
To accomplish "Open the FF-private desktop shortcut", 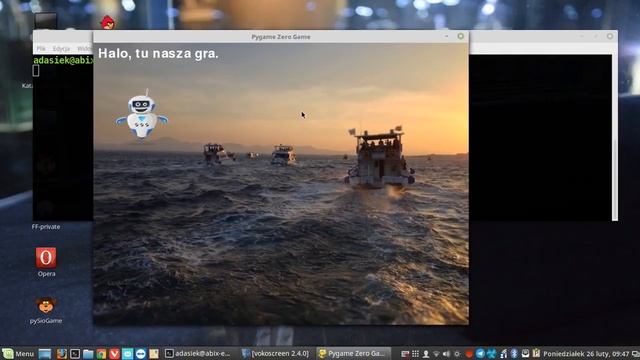I will 46,227.
